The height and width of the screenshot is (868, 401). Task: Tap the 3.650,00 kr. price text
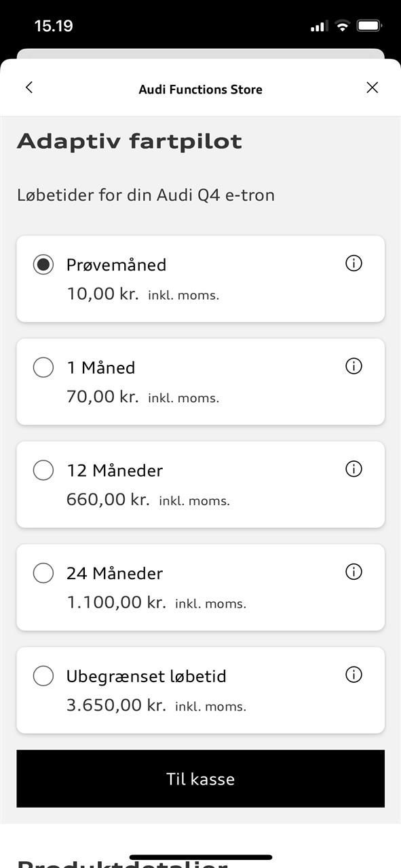[x=116, y=705]
